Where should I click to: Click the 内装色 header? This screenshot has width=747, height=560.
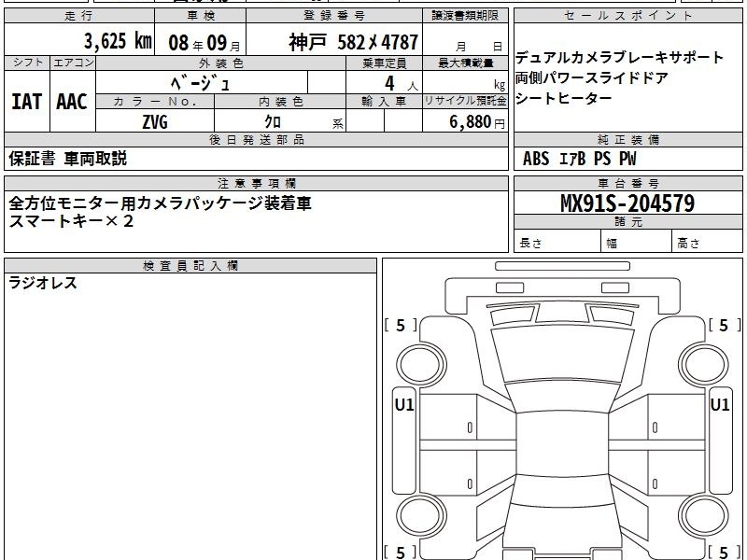[280, 102]
